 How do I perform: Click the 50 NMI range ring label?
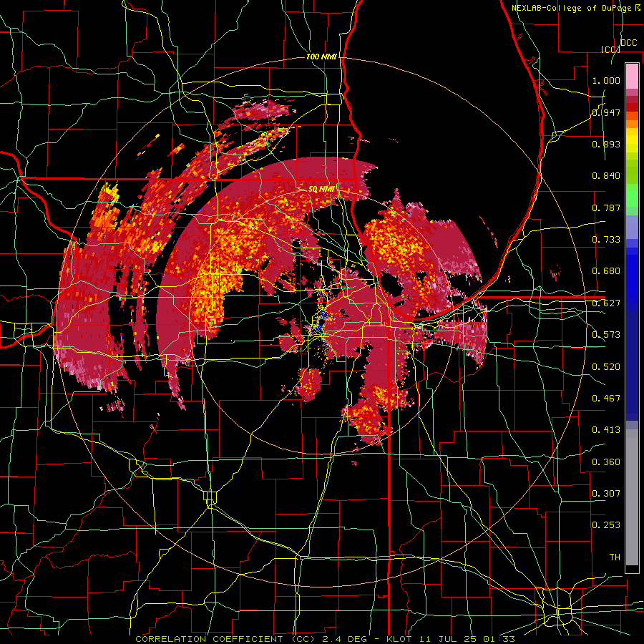[321, 190]
